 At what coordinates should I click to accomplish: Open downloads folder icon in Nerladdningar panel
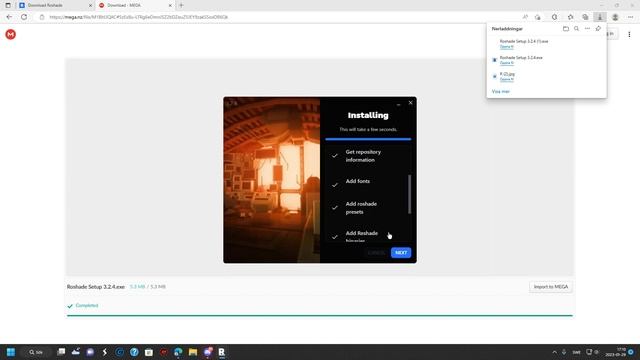[566, 29]
